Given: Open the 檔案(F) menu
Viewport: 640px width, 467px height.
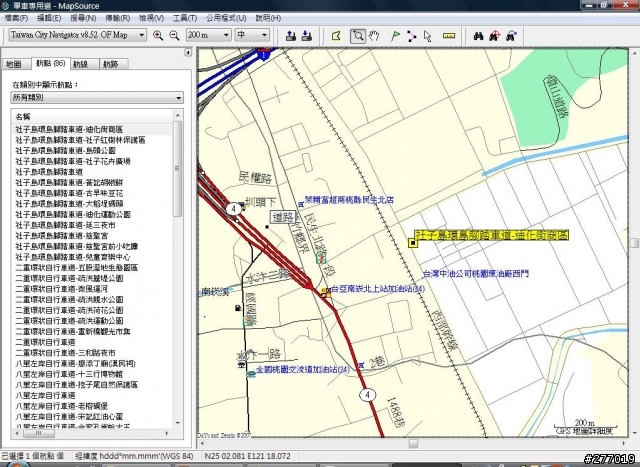Looking at the screenshot, I should (x=16, y=18).
